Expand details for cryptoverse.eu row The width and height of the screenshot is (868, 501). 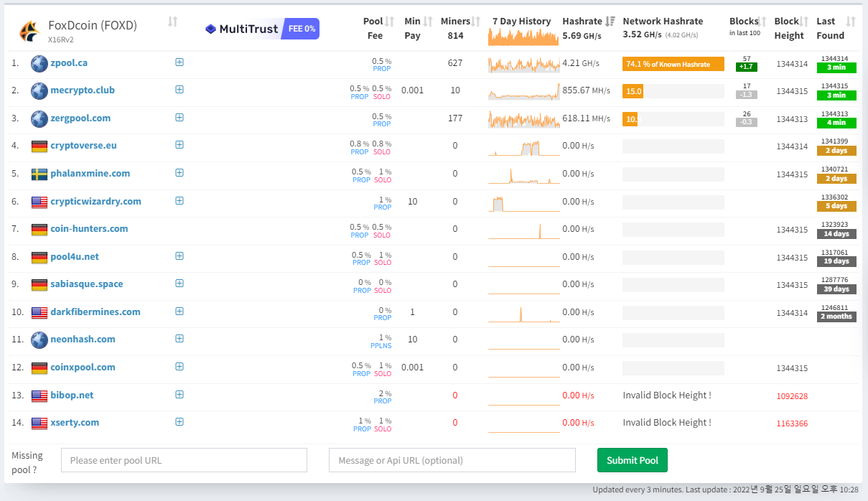pos(179,145)
